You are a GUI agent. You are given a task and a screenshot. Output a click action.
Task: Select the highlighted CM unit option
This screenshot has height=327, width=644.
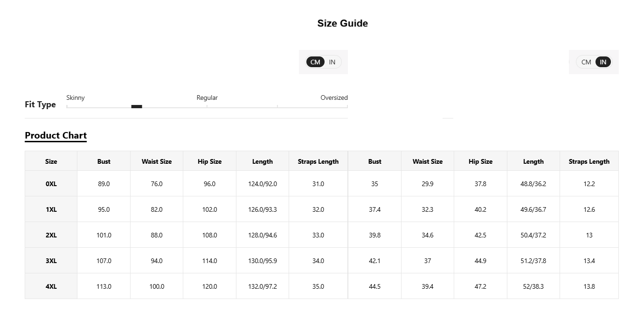point(315,62)
